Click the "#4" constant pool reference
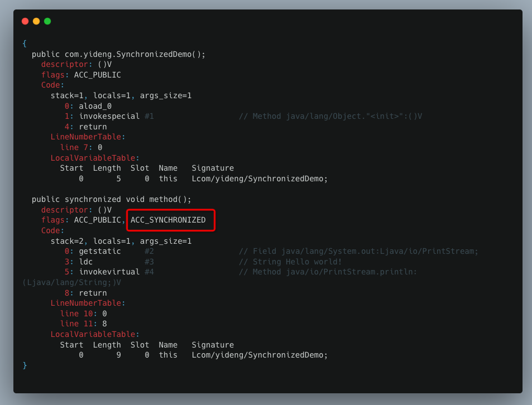The width and height of the screenshot is (532, 405). pyautogui.click(x=149, y=272)
